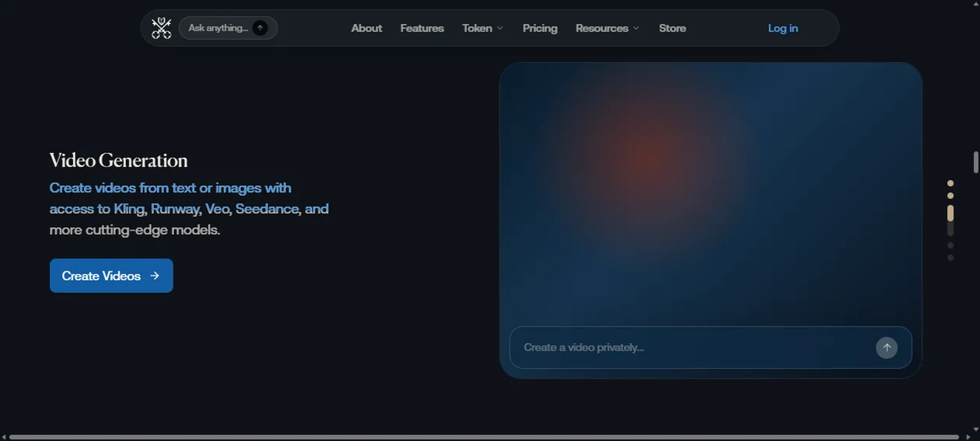Click the Video Generation heading
This screenshot has height=441, width=980.
(119, 161)
